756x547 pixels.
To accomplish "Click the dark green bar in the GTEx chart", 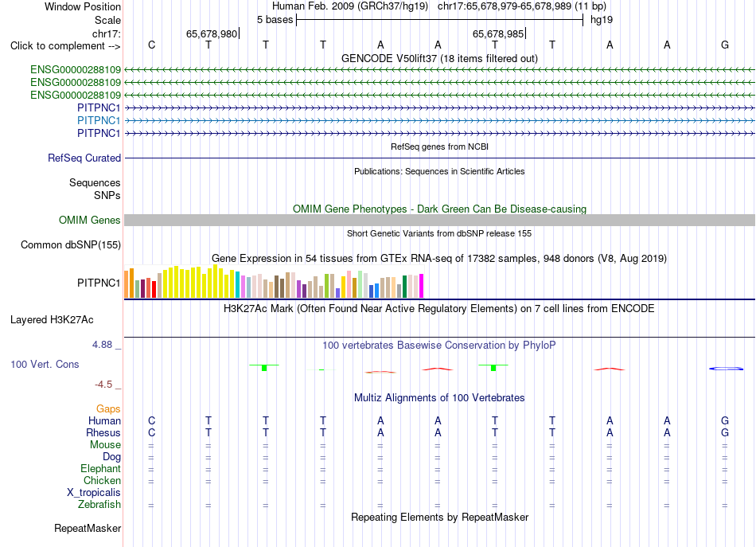I will 404,287.
